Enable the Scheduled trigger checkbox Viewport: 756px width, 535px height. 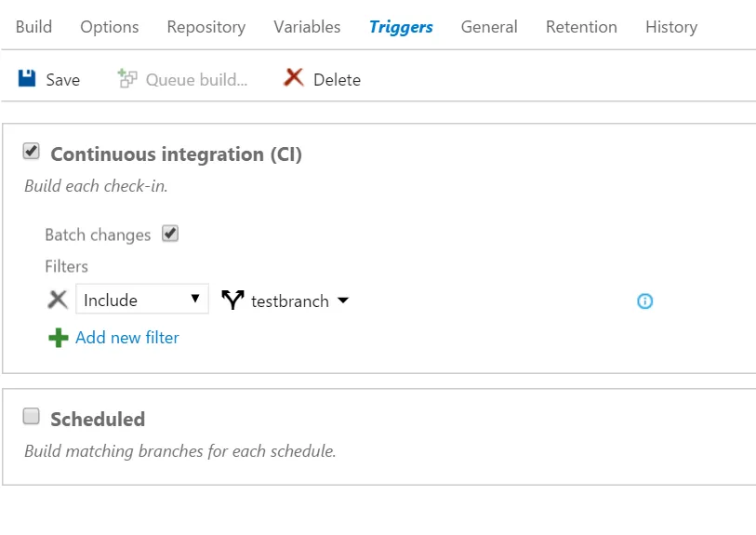click(x=32, y=417)
